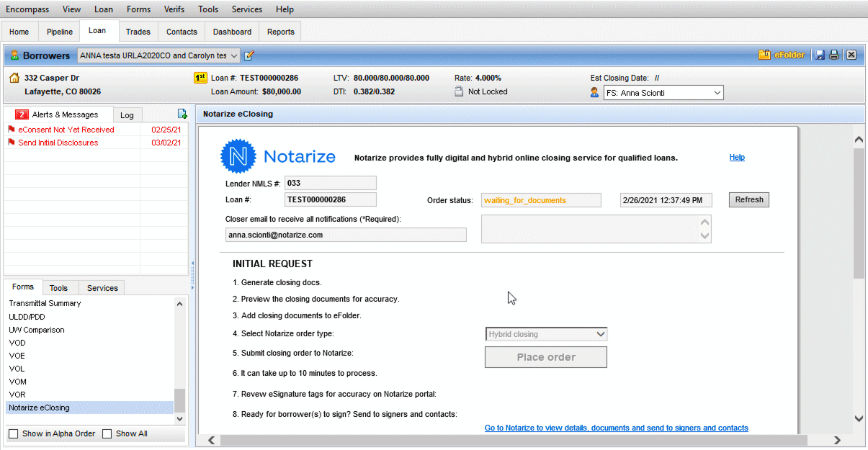Image resolution: width=868 pixels, height=450 pixels.
Task: Switch to the Dashboard tab
Action: point(232,32)
